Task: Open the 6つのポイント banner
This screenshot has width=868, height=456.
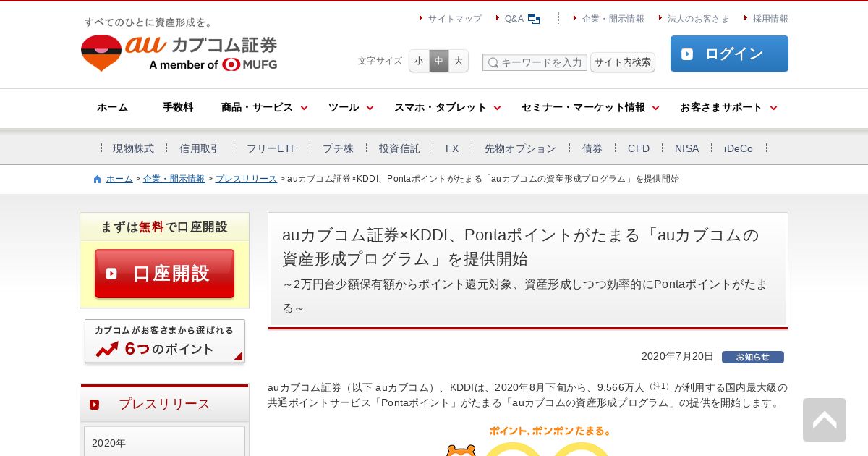Action: pos(165,342)
